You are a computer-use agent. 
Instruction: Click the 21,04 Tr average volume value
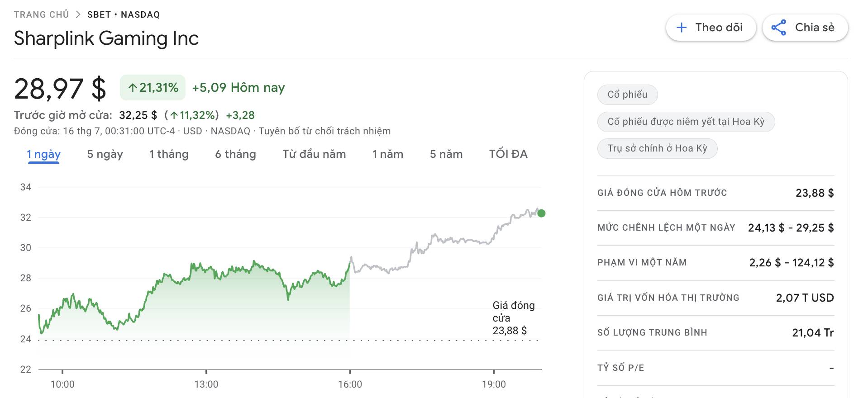[813, 333]
